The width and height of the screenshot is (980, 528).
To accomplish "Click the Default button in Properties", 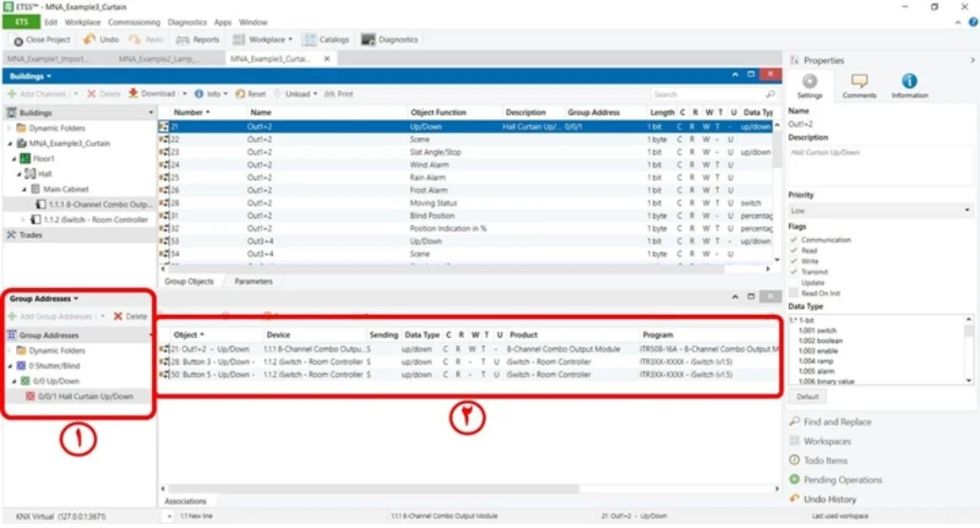I will point(808,396).
